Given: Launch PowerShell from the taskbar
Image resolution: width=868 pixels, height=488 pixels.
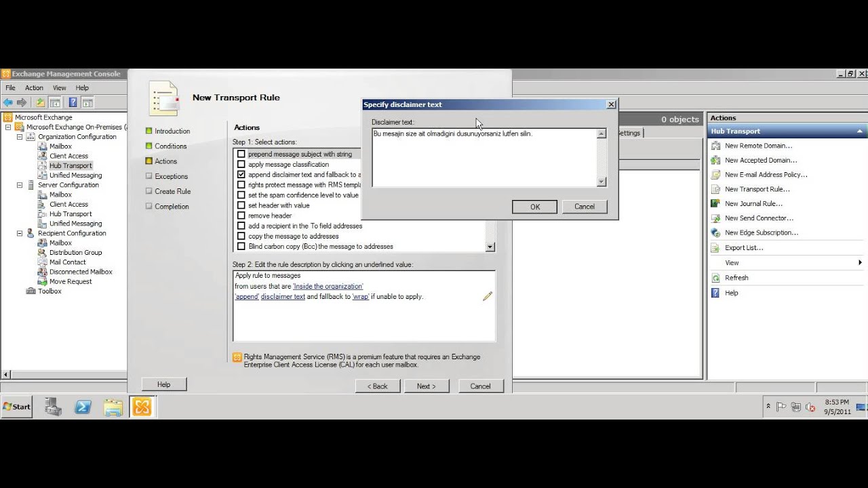Looking at the screenshot, I should (83, 407).
